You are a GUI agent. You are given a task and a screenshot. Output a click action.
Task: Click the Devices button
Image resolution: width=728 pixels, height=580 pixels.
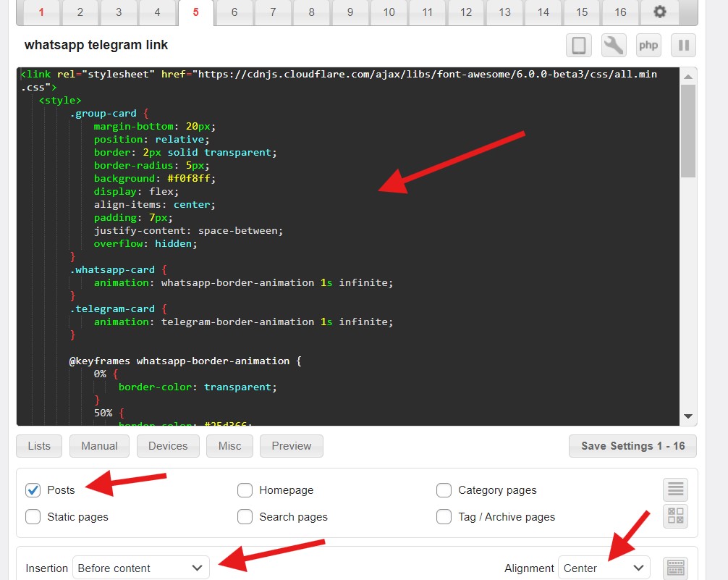pyautogui.click(x=168, y=446)
